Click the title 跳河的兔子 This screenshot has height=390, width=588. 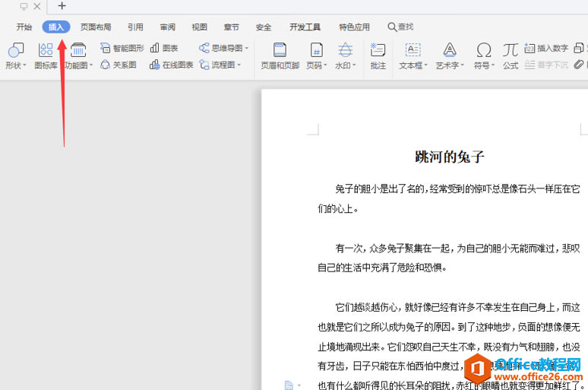pos(450,157)
